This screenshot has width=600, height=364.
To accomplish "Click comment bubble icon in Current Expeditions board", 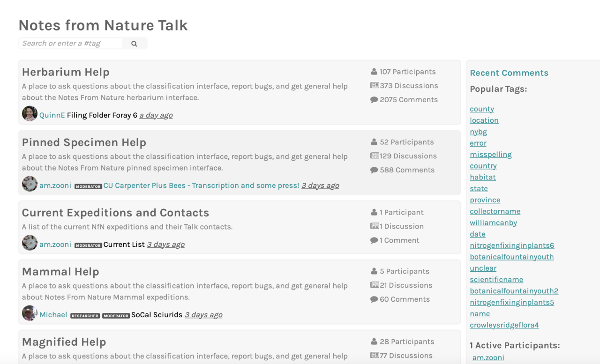I will pyautogui.click(x=374, y=240).
